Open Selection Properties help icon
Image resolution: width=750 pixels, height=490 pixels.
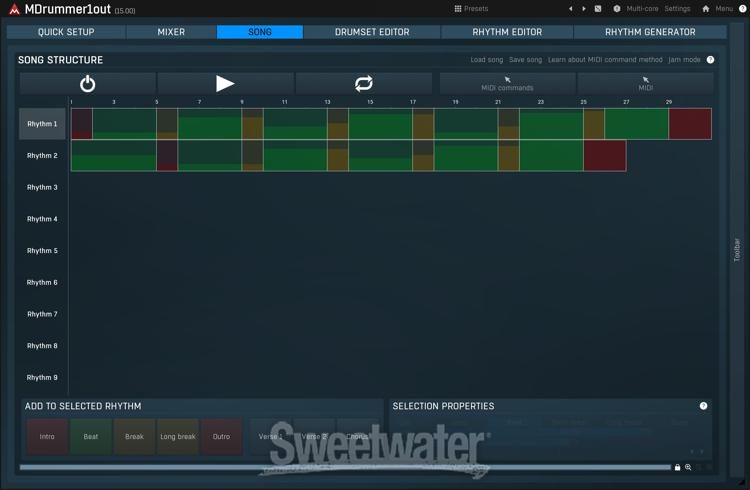[703, 406]
